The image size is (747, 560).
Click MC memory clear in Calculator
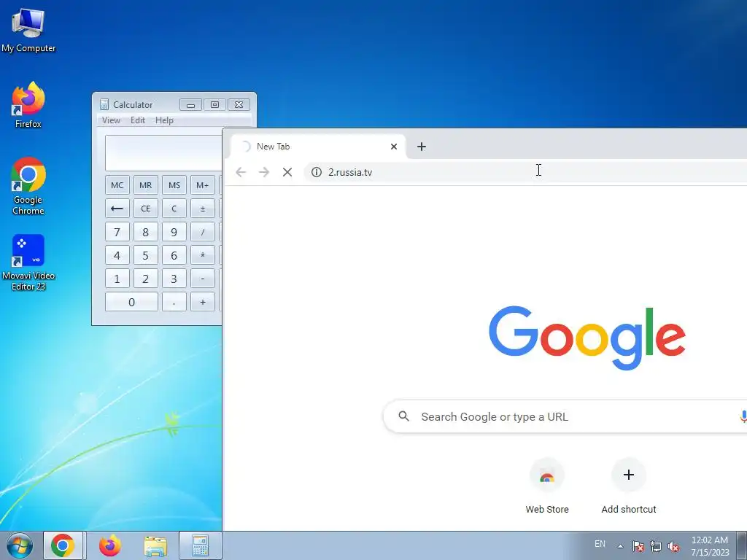[x=117, y=185]
